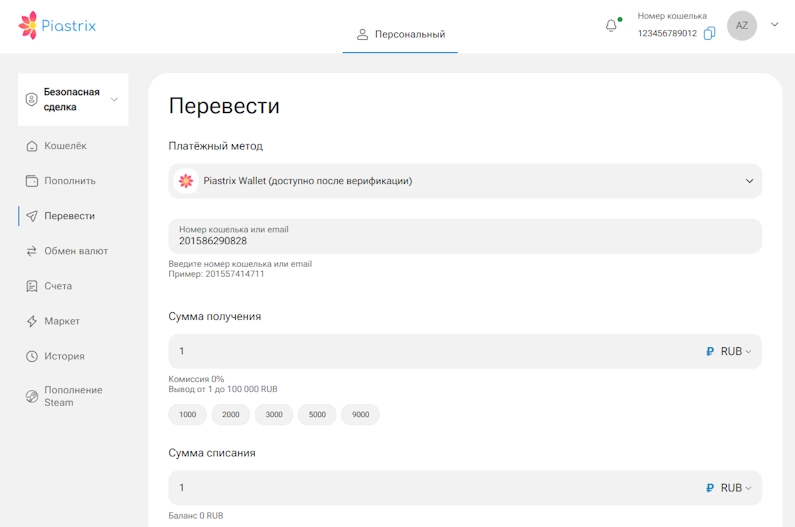This screenshot has height=527, width=795.
Task: Open История in the sidebar
Action: point(64,356)
